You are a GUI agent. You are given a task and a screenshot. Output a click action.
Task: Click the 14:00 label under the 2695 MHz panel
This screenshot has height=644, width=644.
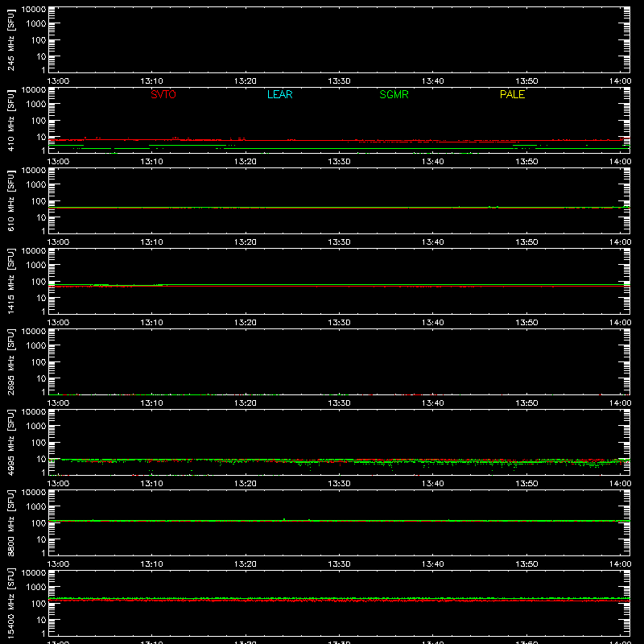pyautogui.click(x=620, y=403)
